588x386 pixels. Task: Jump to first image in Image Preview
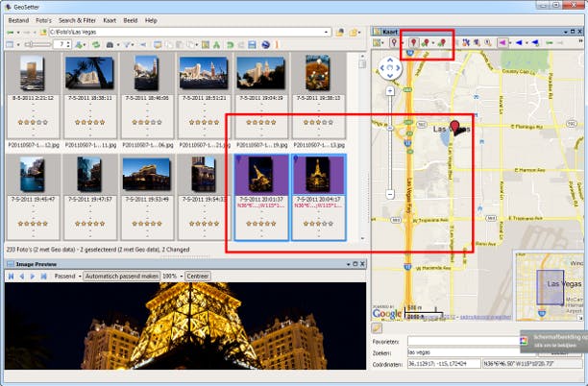click(x=12, y=277)
